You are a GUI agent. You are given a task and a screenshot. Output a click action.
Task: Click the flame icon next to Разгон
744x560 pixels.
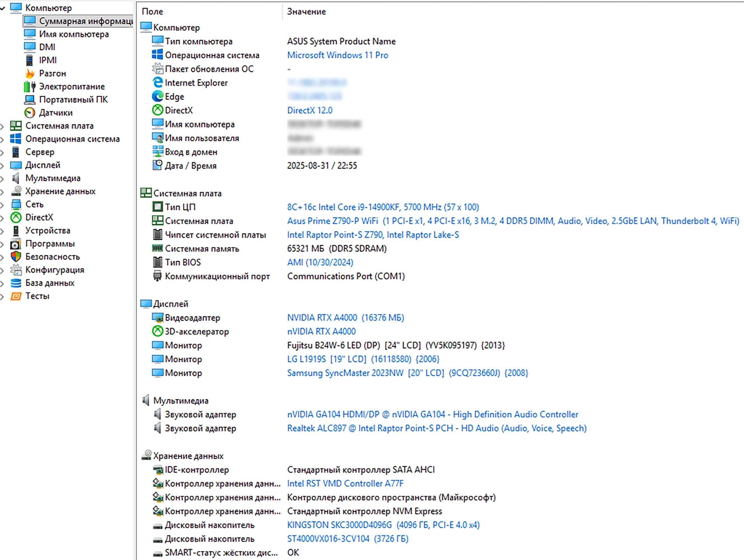click(x=30, y=73)
